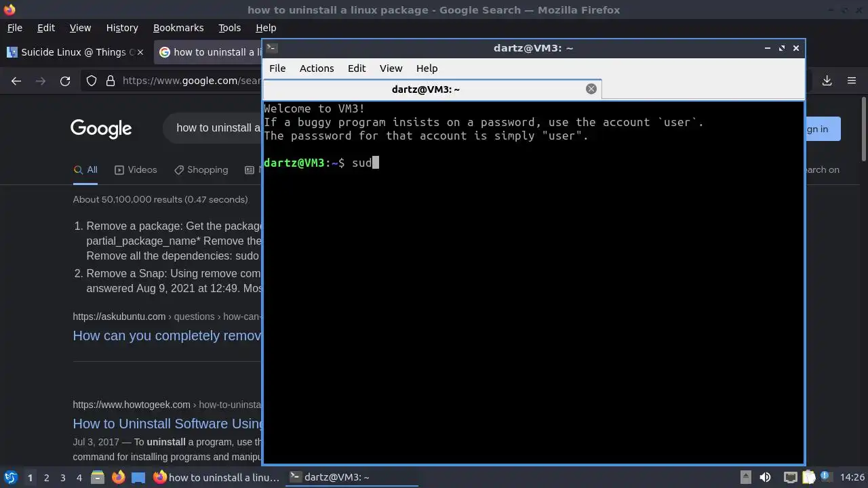
Task: Launch the file manager from the panel
Action: (x=97, y=477)
